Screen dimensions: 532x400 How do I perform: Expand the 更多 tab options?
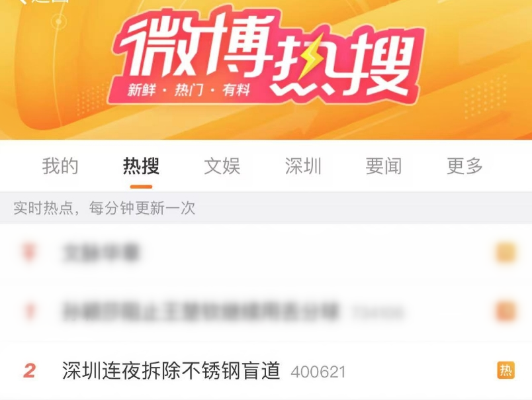point(465,166)
